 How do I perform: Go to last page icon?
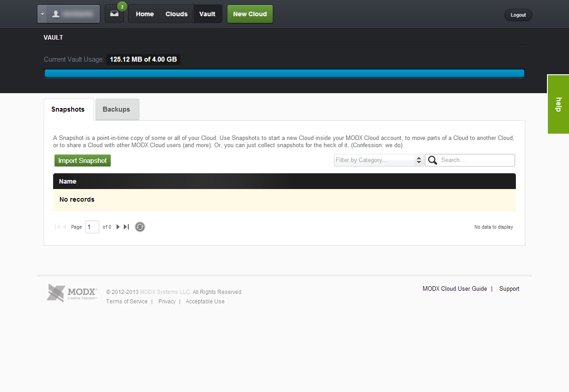pos(126,227)
